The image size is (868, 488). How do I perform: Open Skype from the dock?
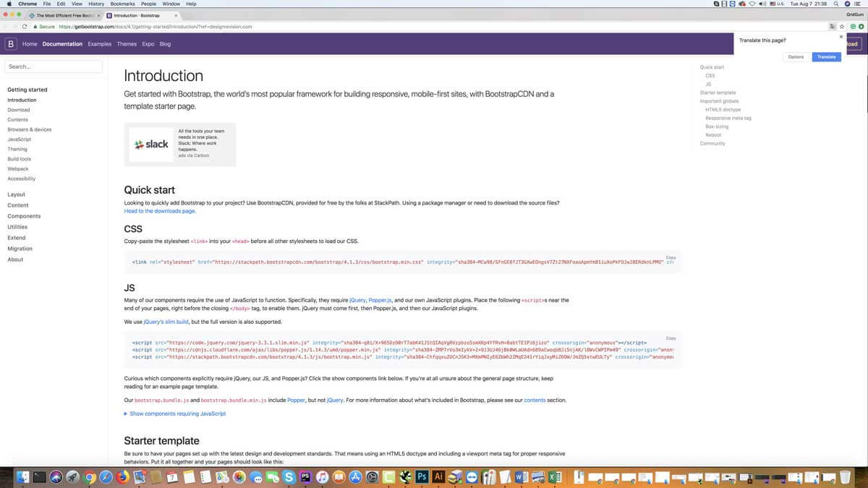(x=289, y=477)
